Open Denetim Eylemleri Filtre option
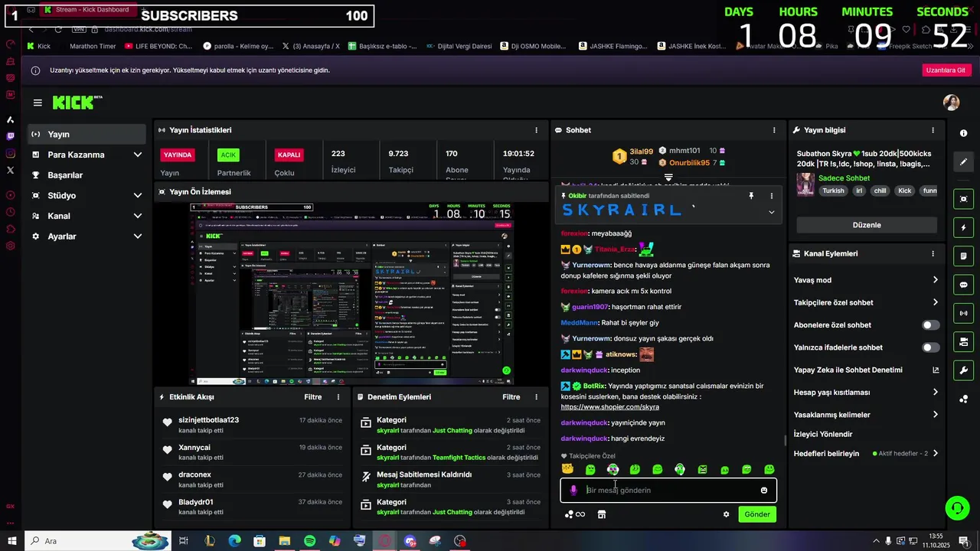980x551 pixels. [511, 397]
